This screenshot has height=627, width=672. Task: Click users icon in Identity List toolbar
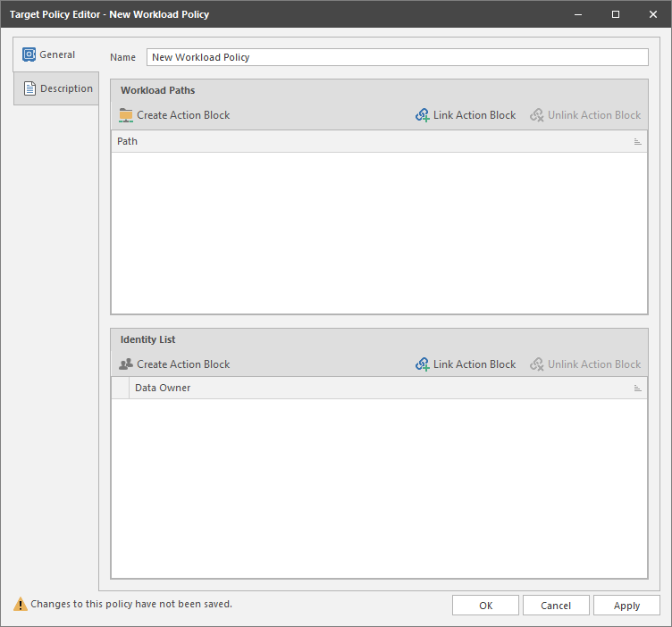[126, 364]
